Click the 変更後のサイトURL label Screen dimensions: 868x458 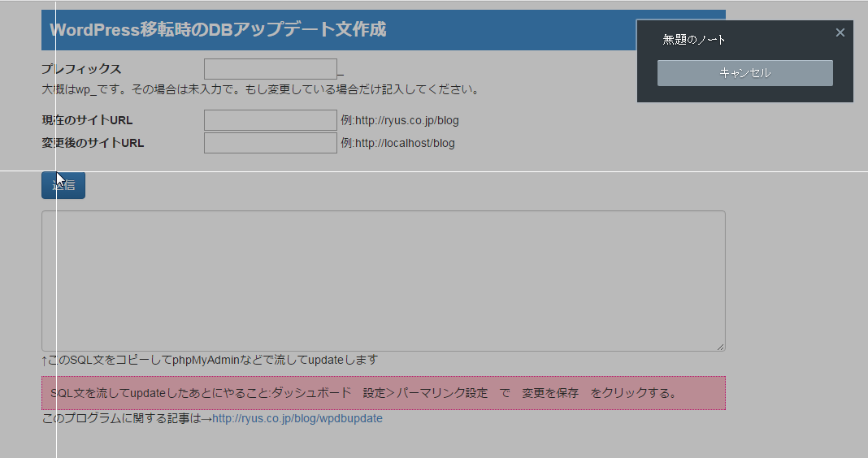point(93,143)
